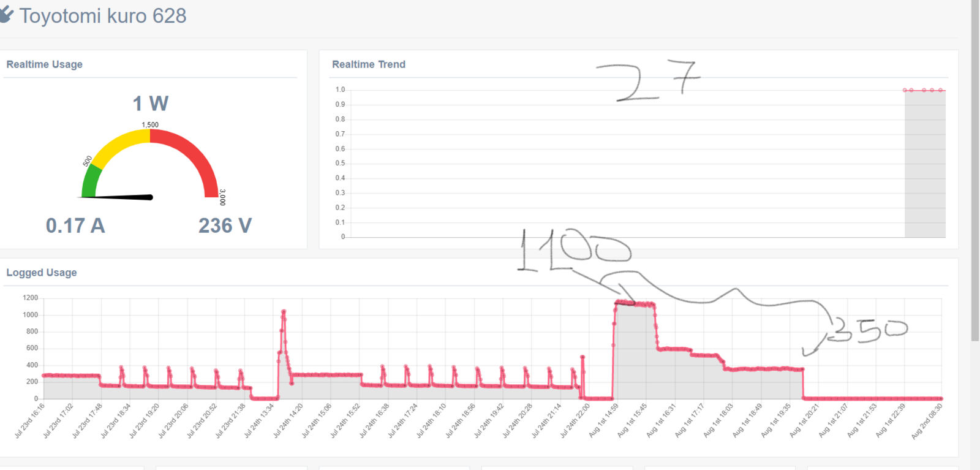Click the Jul 24th spike peak near 1000
This screenshot has width=980, height=470.
284,312
